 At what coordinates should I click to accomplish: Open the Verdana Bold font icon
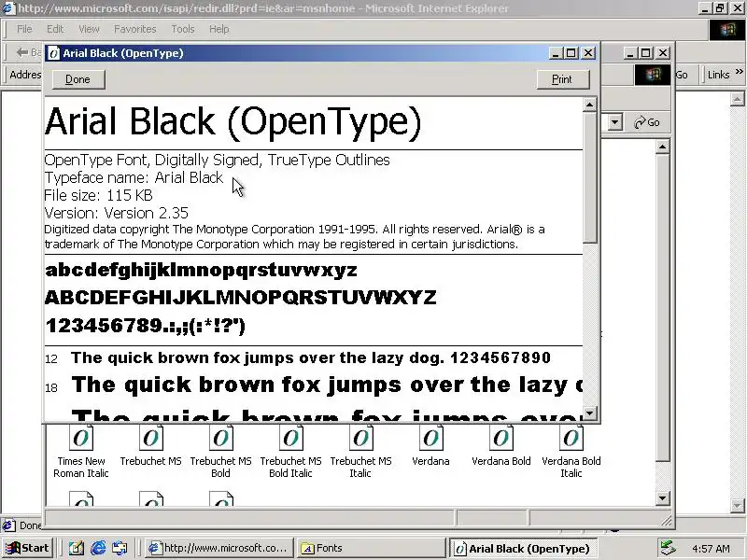point(501,438)
